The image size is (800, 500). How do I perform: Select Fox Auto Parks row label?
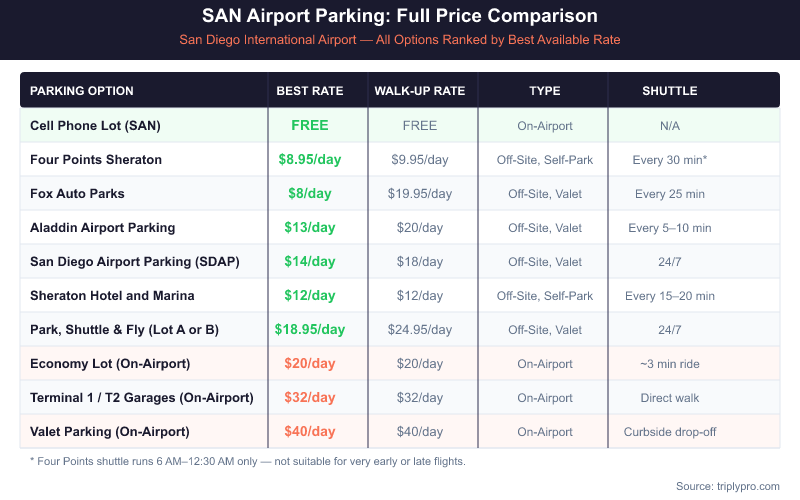tap(77, 194)
